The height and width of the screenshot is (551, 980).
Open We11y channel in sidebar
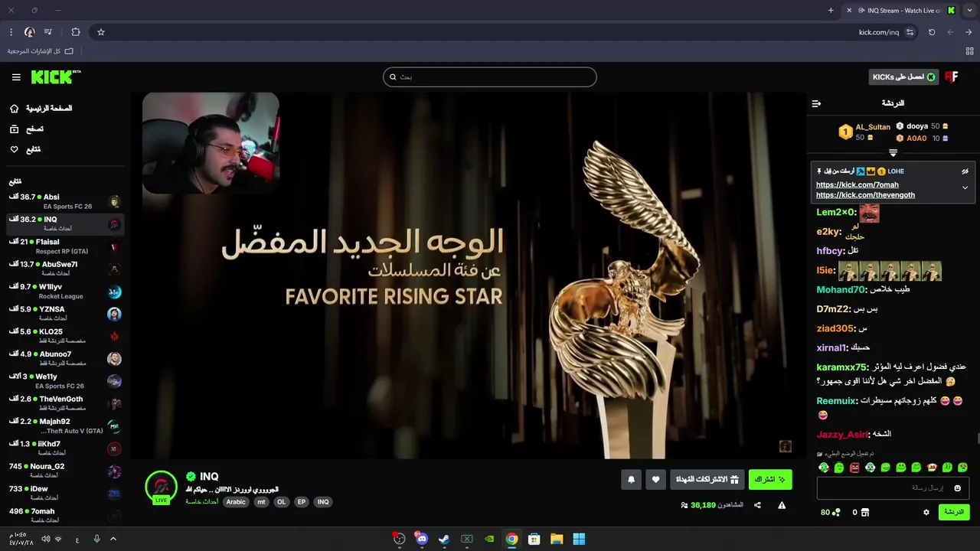pos(65,381)
